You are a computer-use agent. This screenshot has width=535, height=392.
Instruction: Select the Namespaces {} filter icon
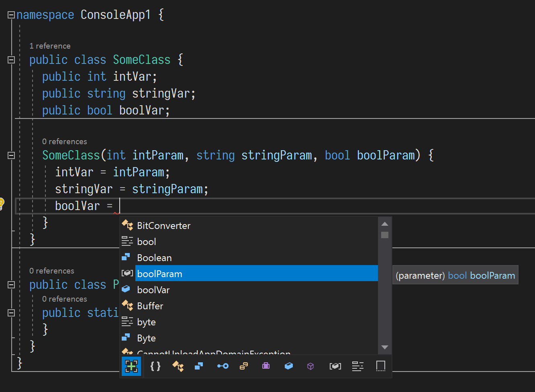pos(155,366)
